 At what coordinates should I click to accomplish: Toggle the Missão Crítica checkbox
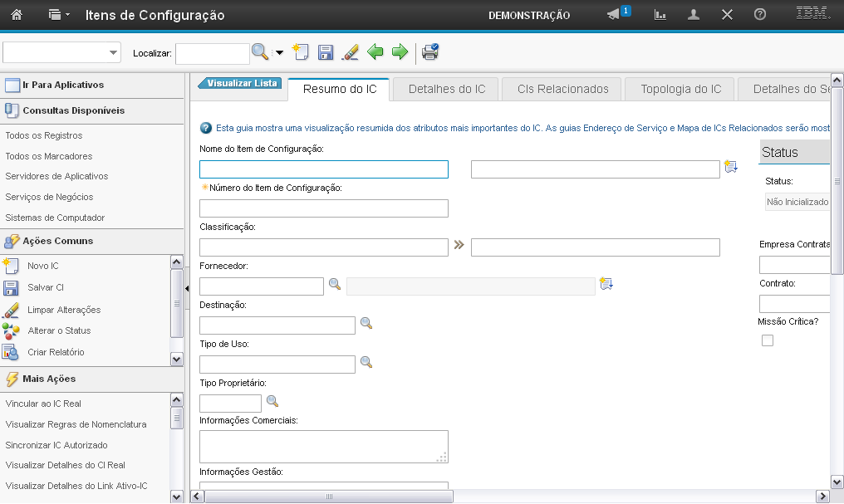pos(768,340)
